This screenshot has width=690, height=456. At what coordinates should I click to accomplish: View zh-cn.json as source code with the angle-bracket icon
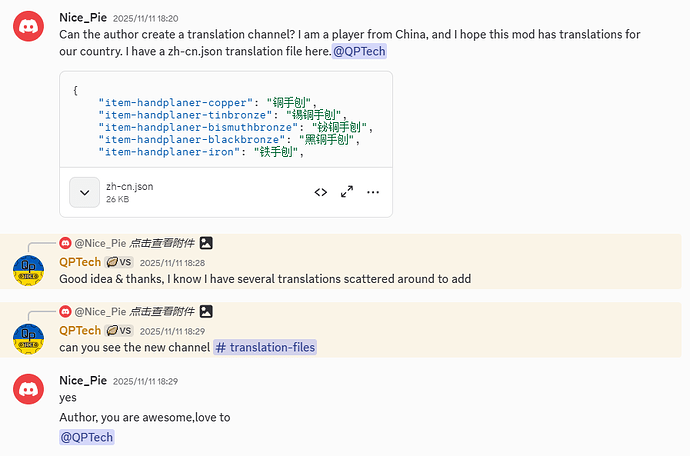click(x=321, y=192)
